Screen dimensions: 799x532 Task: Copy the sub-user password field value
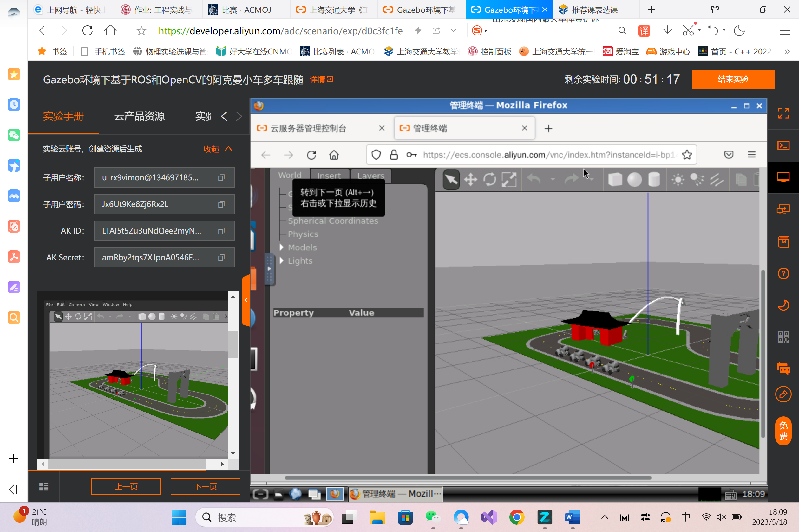[221, 204]
